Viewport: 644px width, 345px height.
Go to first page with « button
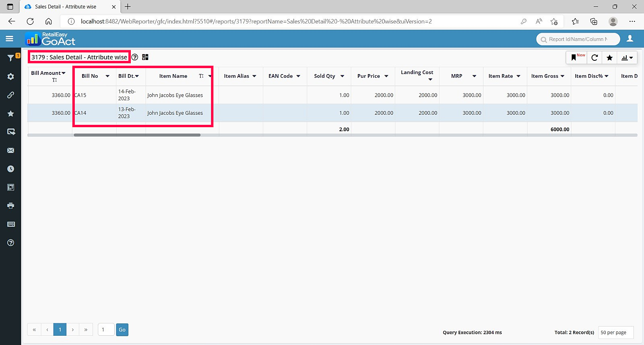click(34, 330)
